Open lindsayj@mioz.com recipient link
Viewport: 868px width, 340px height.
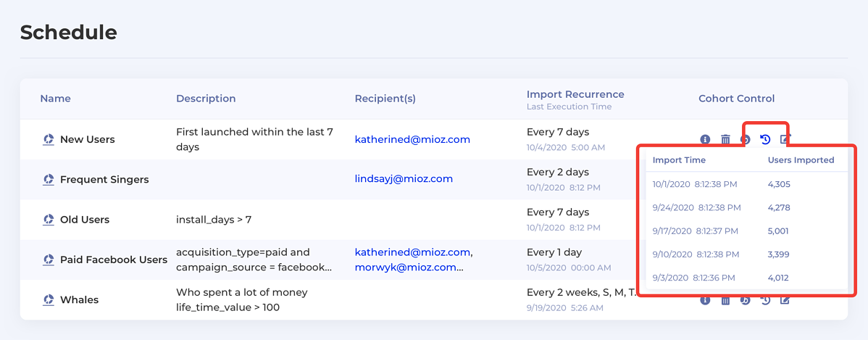404,179
